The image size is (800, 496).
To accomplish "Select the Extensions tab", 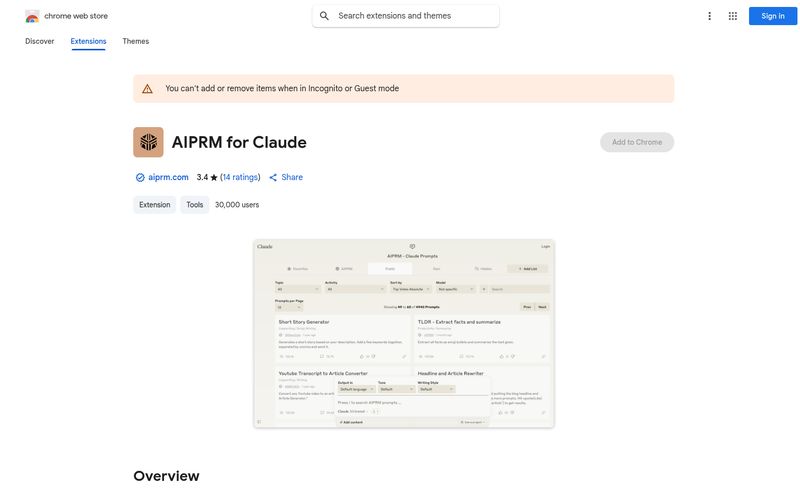I will click(x=88, y=41).
